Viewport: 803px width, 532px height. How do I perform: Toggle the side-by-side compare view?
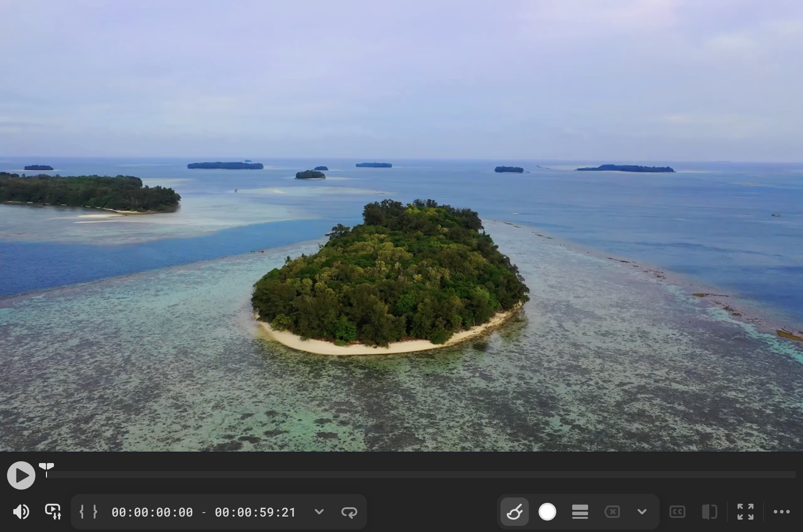point(709,512)
